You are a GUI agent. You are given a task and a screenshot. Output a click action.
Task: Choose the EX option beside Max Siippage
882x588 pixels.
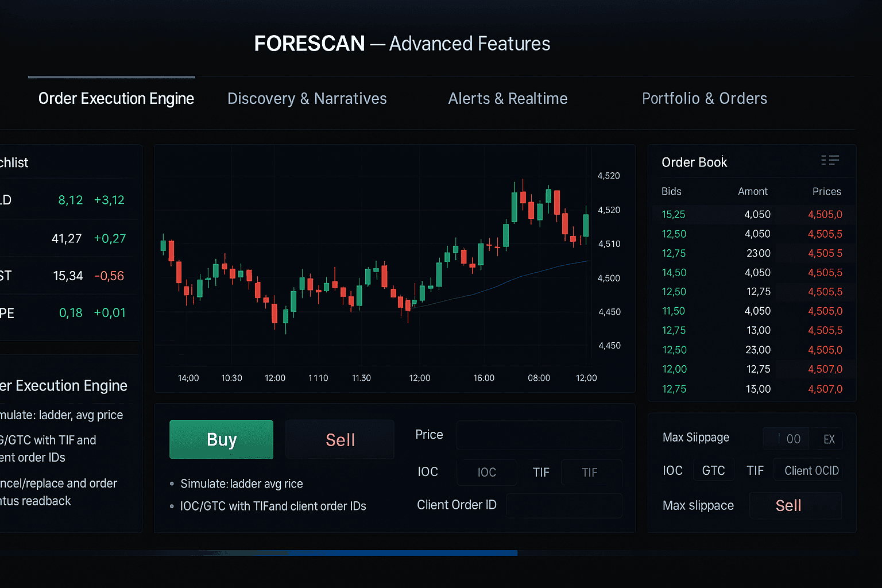[x=829, y=439]
